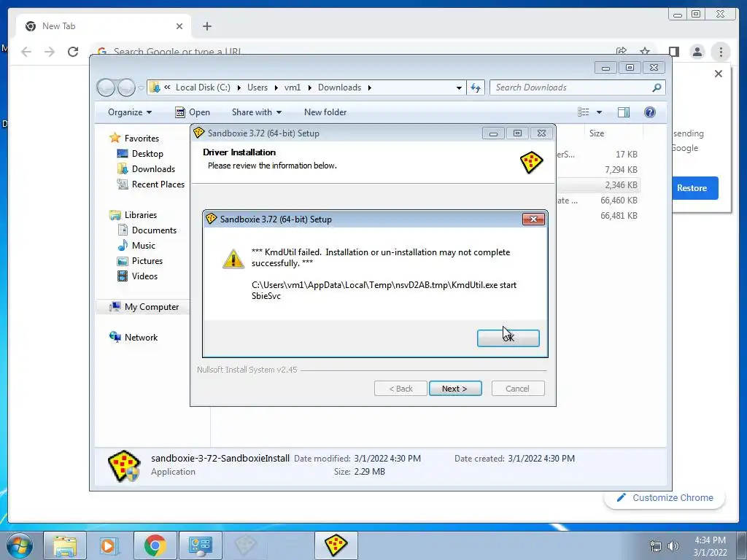This screenshot has height=560, width=747.
Task: Toggle the Chrome side panel icon
Action: pyautogui.click(x=673, y=52)
